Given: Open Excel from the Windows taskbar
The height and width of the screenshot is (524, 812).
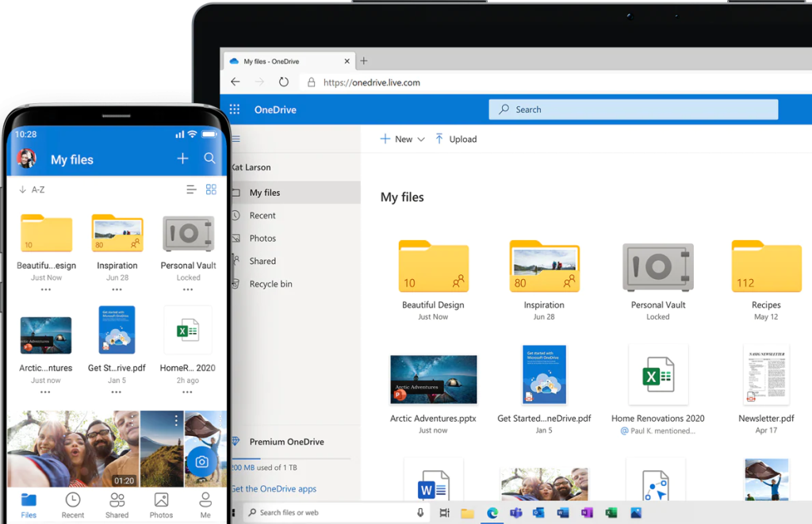Looking at the screenshot, I should coord(611,513).
